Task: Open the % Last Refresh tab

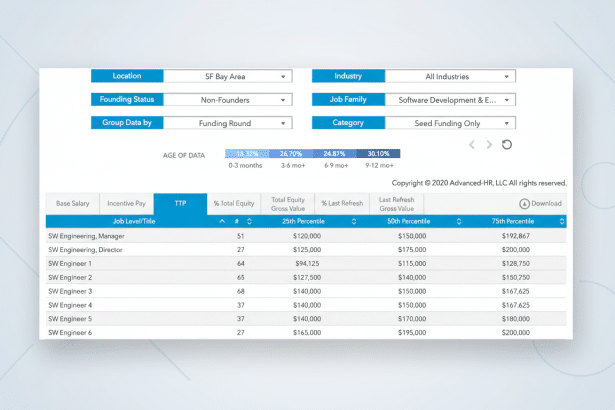Action: [342, 204]
